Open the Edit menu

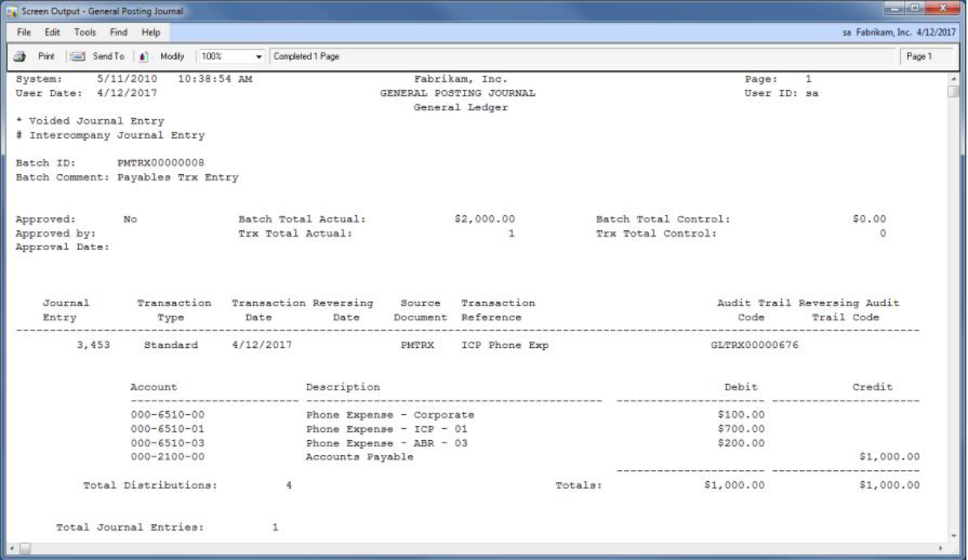52,32
